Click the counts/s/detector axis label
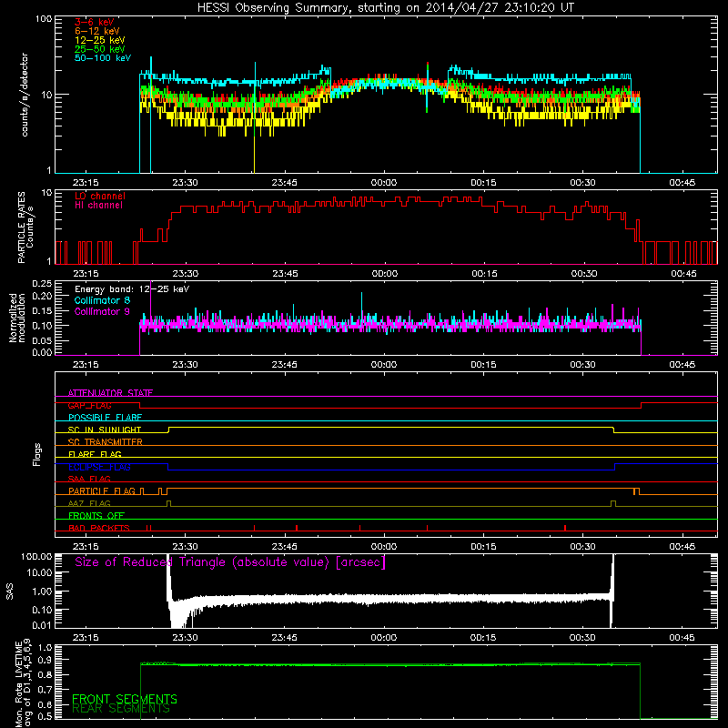728x728 pixels. click(25, 95)
